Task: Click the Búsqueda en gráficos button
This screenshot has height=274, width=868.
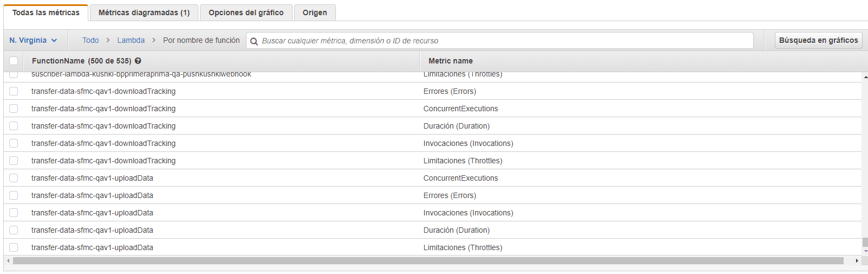Action: pos(818,40)
